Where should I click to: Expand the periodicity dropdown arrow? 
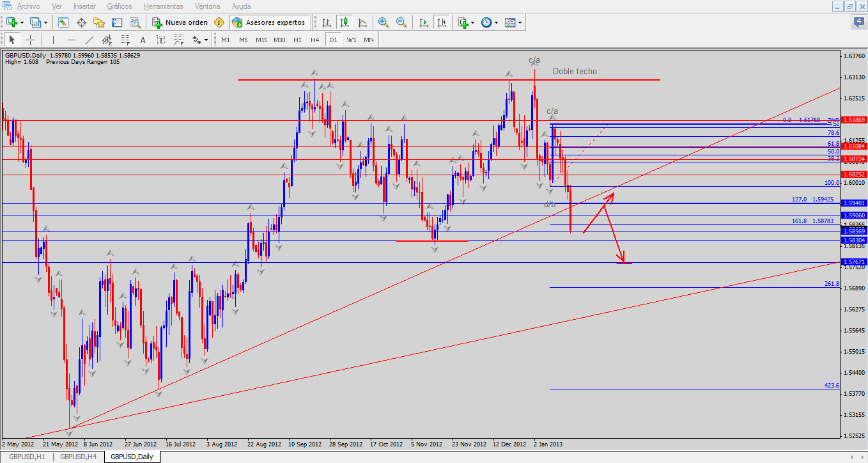pyautogui.click(x=496, y=22)
